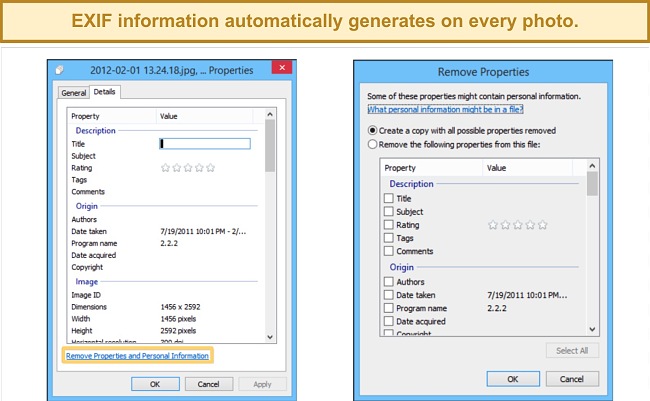This screenshot has height=401, width=650.
Task: Click the file icon in Properties title bar
Action: 60,70
